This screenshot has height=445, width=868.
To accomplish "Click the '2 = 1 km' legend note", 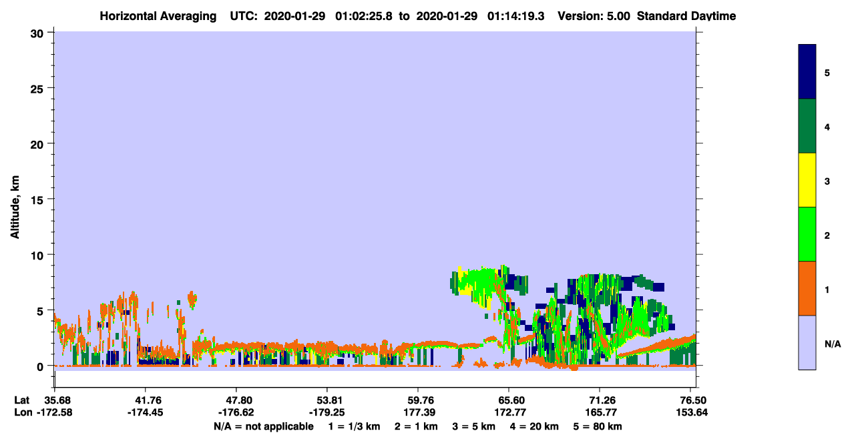I will click(417, 426).
